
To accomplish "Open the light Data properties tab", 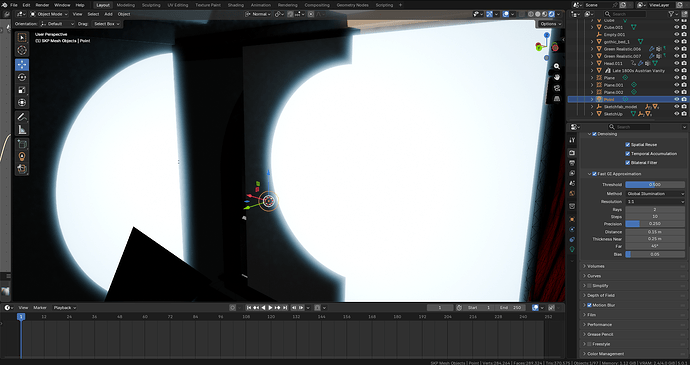I will (572, 250).
